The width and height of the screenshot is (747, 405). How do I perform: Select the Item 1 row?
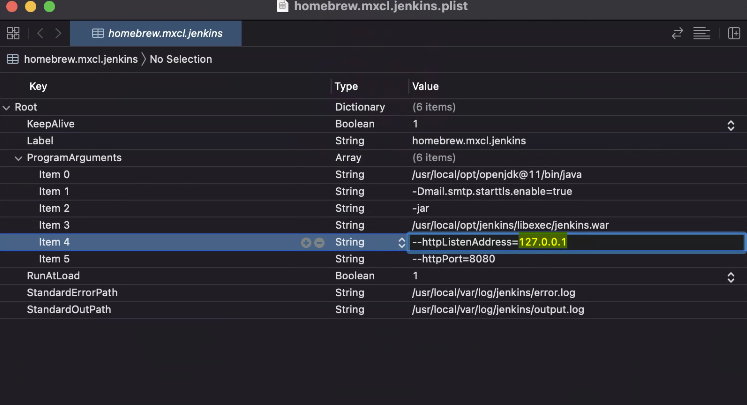374,191
